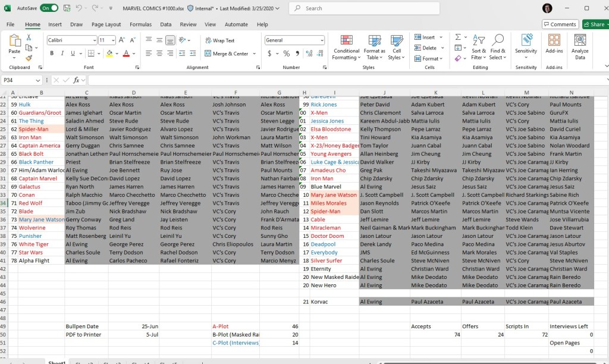
Task: Click the Analyze Data icon
Action: coord(579,47)
